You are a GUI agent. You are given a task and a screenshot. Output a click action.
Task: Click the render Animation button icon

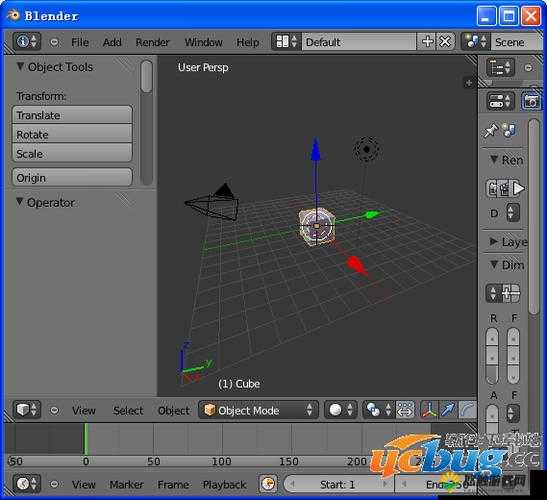(x=504, y=189)
